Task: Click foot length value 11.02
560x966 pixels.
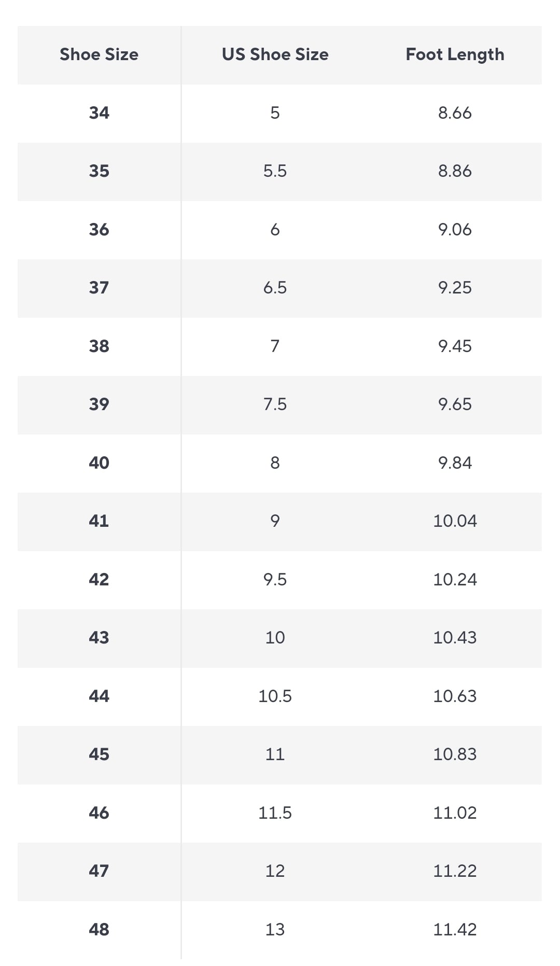Action: [x=455, y=813]
